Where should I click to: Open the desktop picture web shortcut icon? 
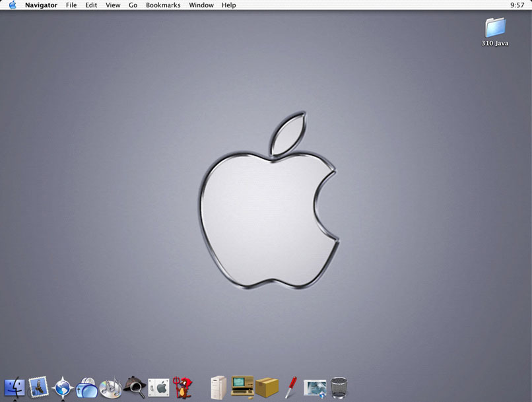coord(315,389)
